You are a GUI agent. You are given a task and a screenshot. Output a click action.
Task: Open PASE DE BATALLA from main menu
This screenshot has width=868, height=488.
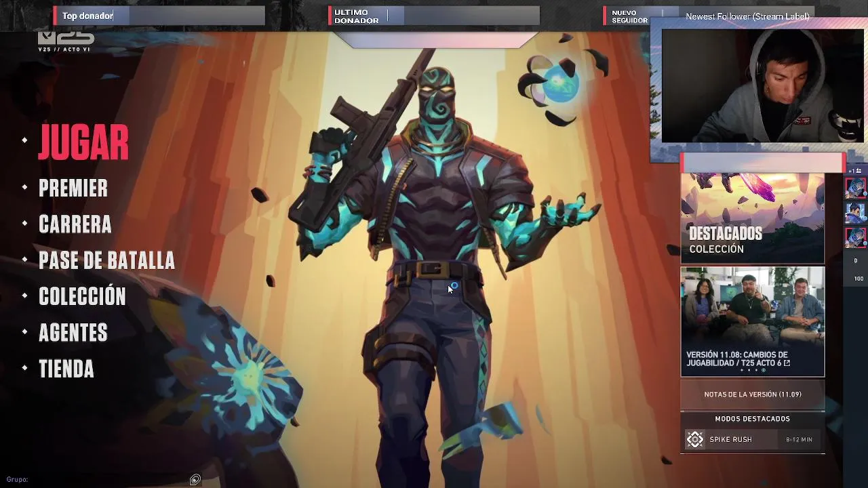coord(106,260)
